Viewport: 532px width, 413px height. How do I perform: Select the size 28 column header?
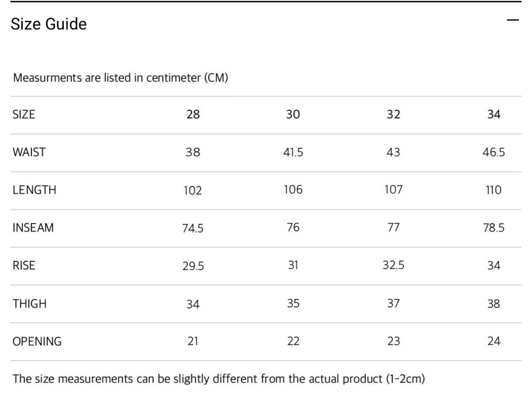point(193,114)
